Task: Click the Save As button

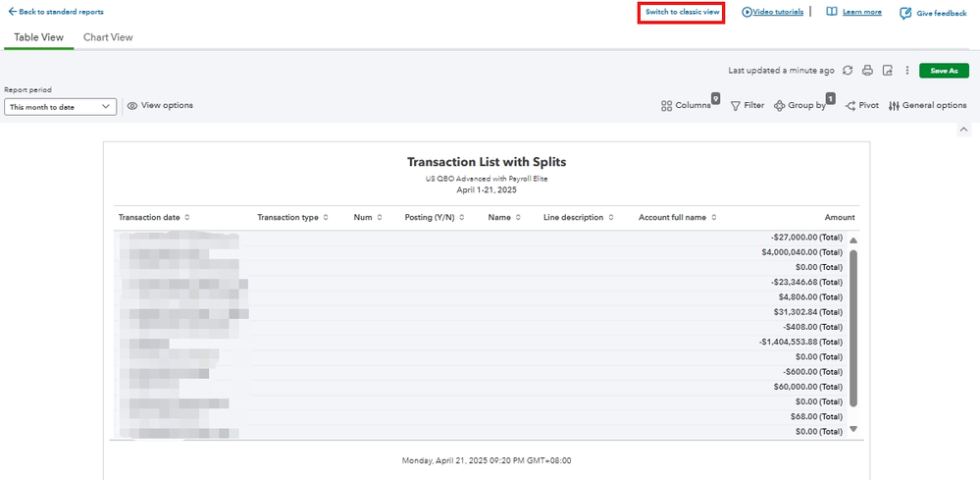Action: pos(944,71)
